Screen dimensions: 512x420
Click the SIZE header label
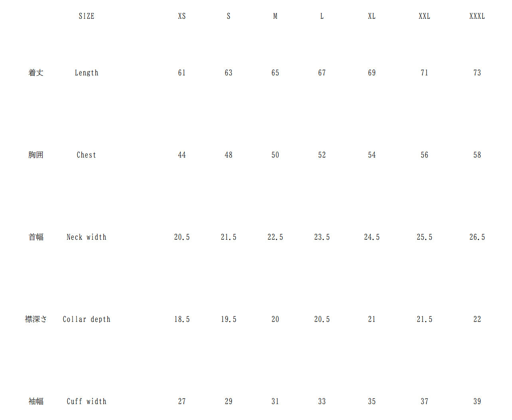(x=87, y=16)
